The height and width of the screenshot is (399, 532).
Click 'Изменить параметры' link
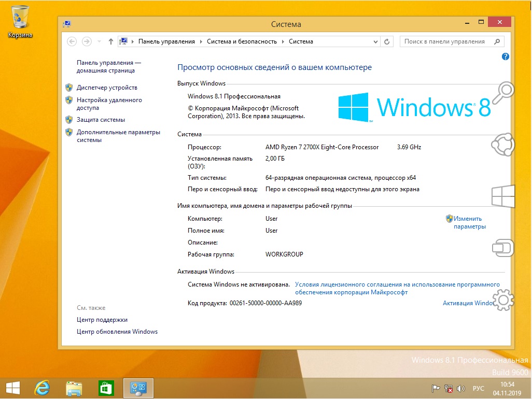click(x=469, y=222)
